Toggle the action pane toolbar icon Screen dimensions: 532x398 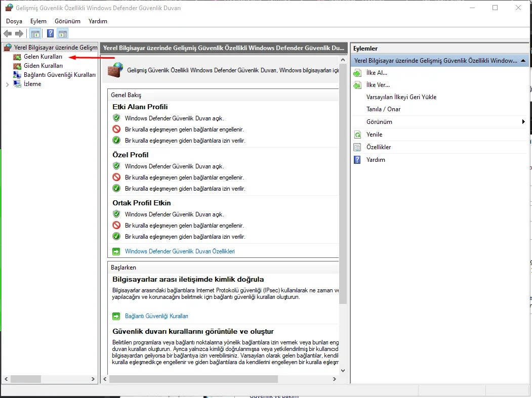[x=63, y=33]
